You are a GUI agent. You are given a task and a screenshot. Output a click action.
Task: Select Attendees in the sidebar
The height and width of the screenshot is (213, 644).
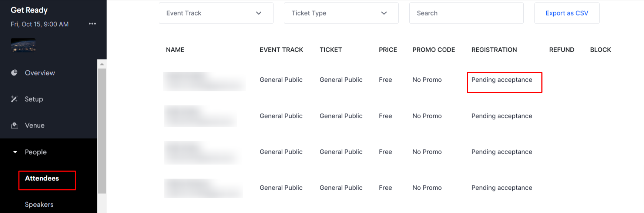[42, 178]
